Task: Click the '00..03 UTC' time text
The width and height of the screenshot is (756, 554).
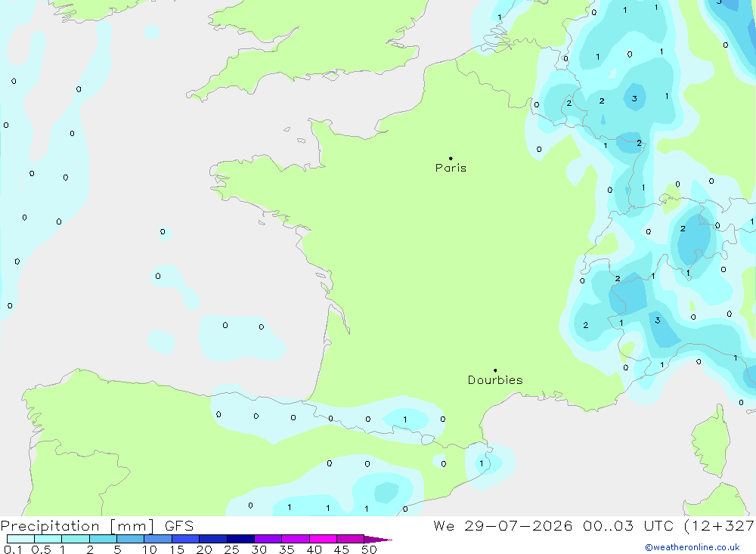Action: [627, 525]
